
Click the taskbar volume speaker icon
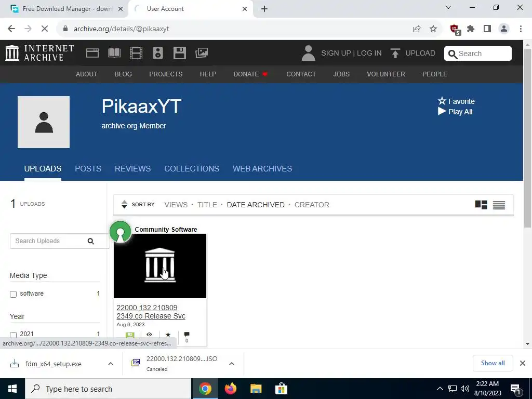465,389
